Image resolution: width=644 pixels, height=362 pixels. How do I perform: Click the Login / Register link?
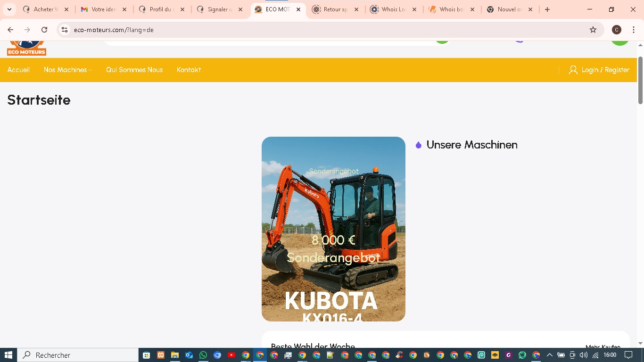[x=605, y=70]
